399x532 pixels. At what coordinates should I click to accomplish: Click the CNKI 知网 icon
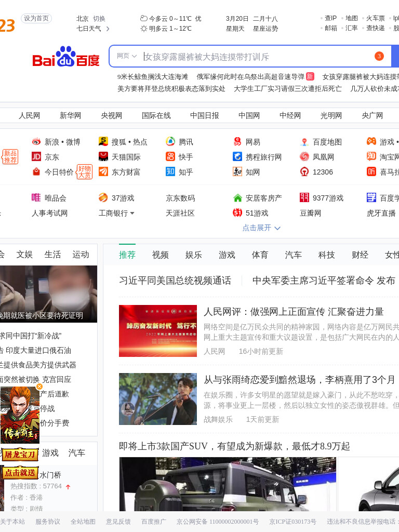(x=237, y=171)
